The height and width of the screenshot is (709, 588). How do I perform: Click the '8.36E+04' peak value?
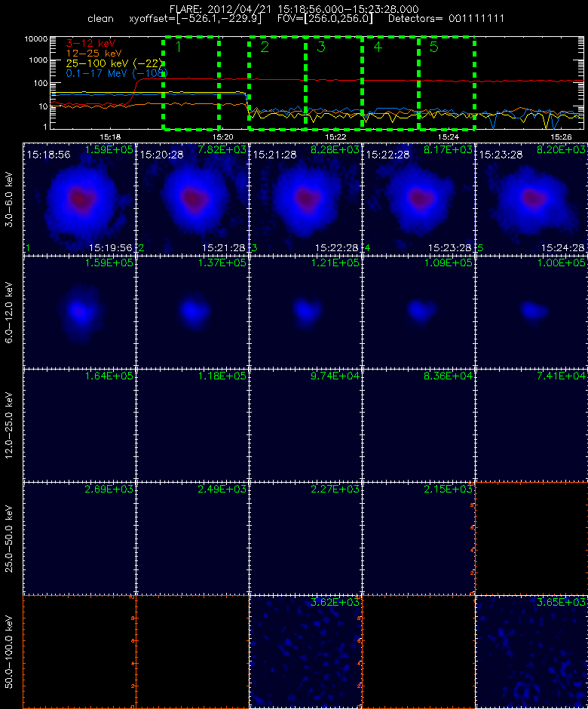(x=449, y=376)
